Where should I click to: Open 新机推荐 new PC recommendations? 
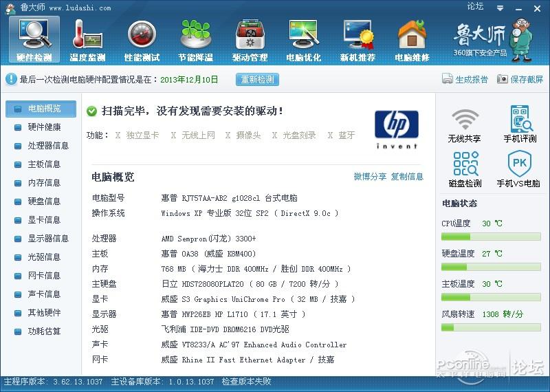(357, 40)
